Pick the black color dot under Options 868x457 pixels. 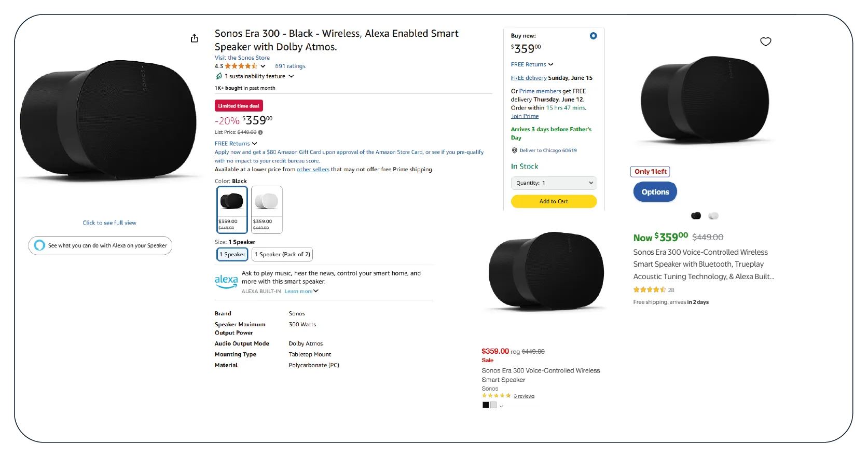point(696,216)
